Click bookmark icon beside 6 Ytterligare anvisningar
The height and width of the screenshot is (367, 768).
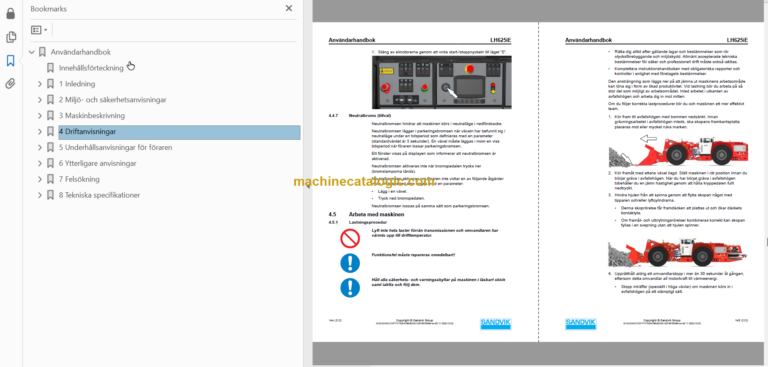50,163
